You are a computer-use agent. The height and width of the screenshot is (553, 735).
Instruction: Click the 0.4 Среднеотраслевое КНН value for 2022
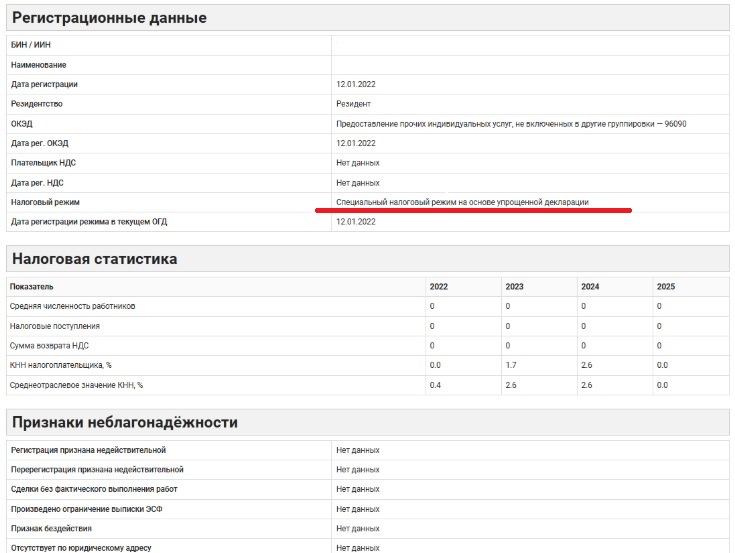435,385
